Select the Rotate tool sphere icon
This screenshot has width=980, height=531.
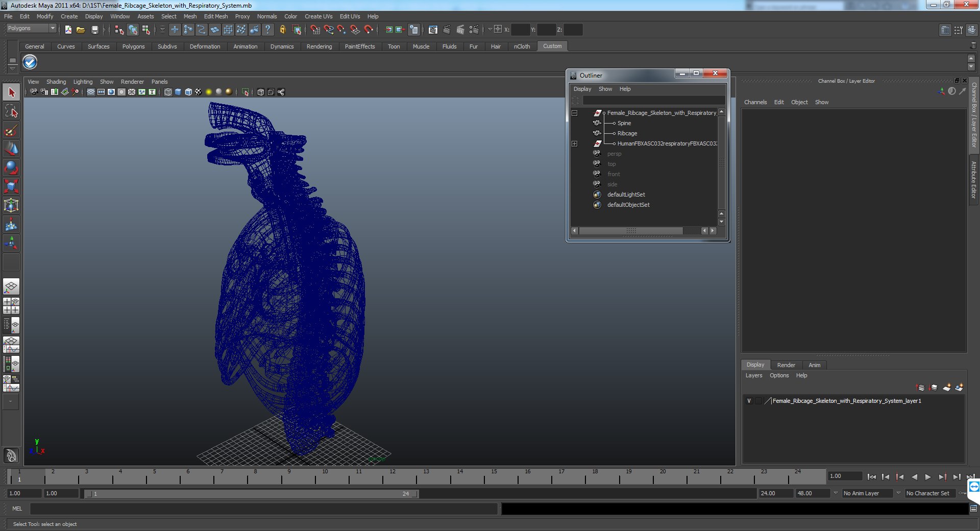[11, 167]
